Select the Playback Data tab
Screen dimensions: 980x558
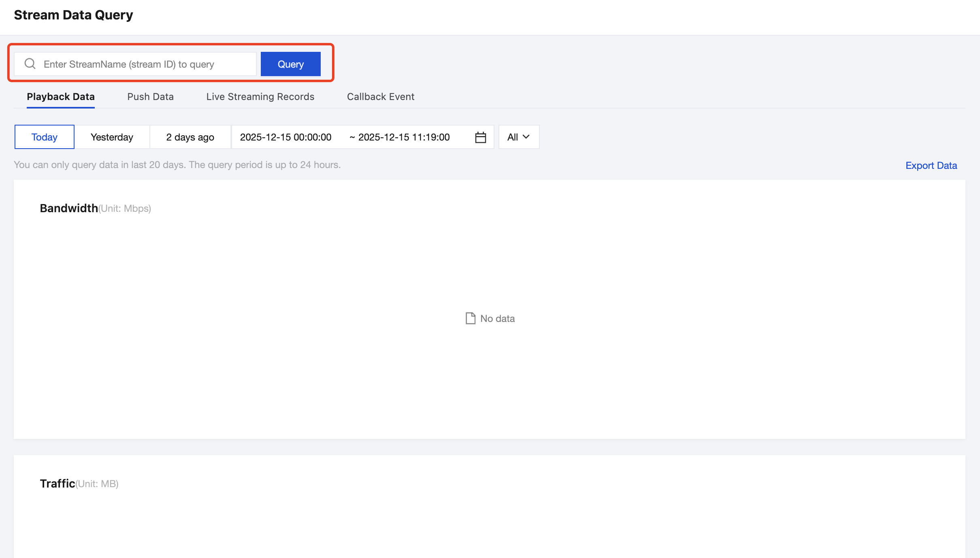61,97
